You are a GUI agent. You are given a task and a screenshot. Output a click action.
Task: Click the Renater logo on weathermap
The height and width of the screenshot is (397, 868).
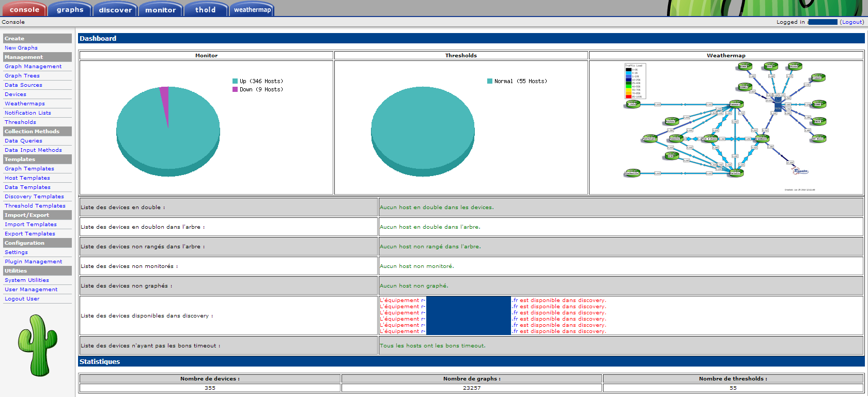pos(800,171)
